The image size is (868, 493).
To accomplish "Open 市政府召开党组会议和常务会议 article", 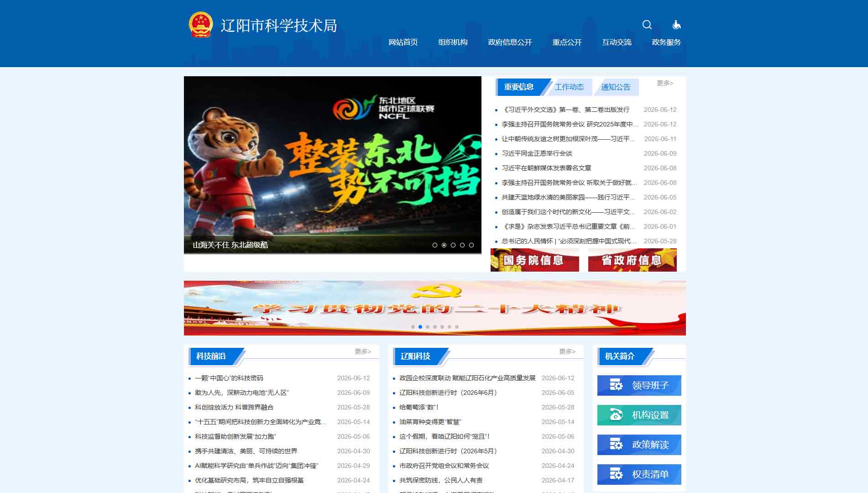I will pyautogui.click(x=444, y=466).
